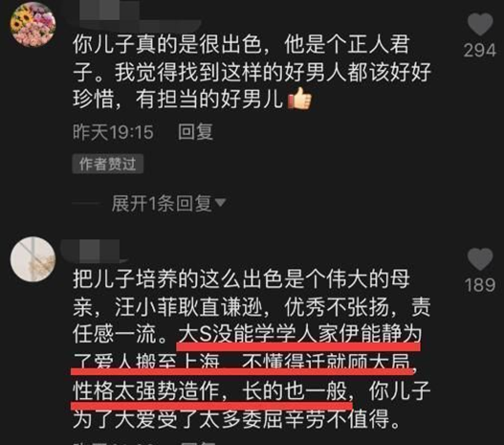This screenshot has width=504, height=445.
Task: Tap the 294 like count number
Action: [x=479, y=51]
